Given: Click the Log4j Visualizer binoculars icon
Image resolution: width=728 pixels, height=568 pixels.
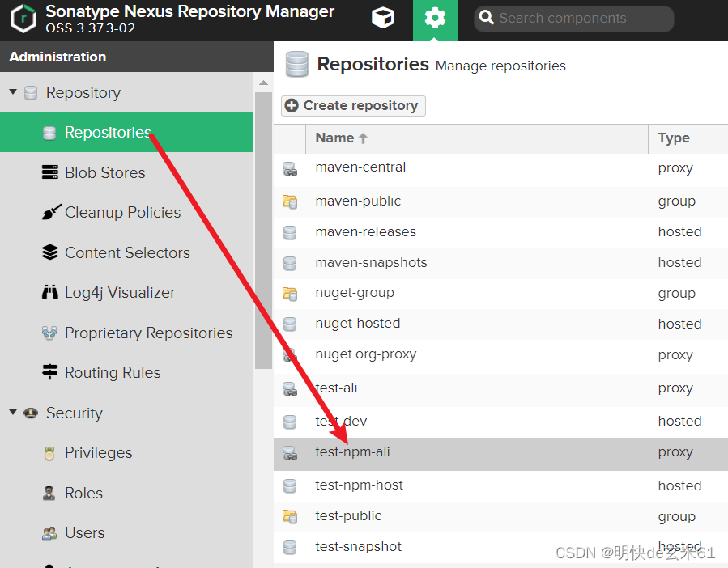Looking at the screenshot, I should (49, 292).
